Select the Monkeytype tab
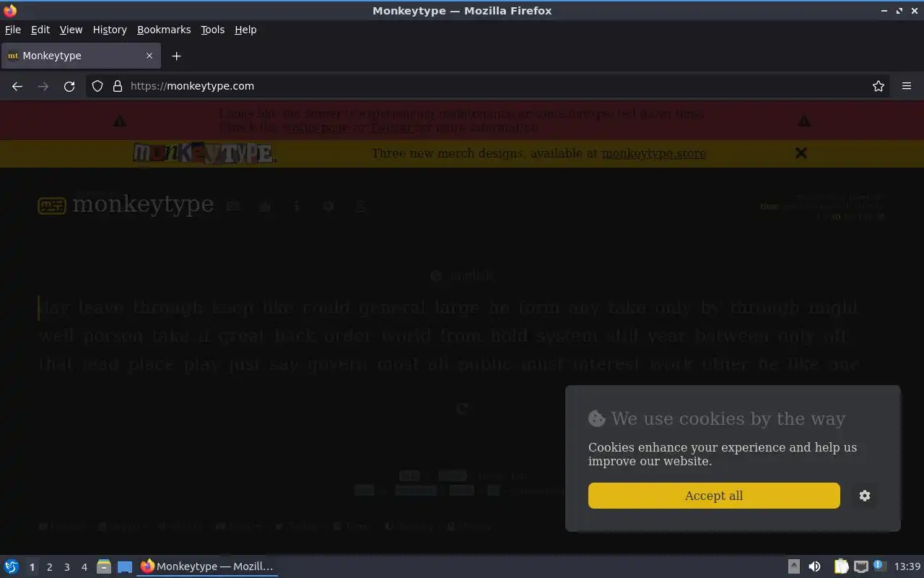This screenshot has width=924, height=578. 81,56
